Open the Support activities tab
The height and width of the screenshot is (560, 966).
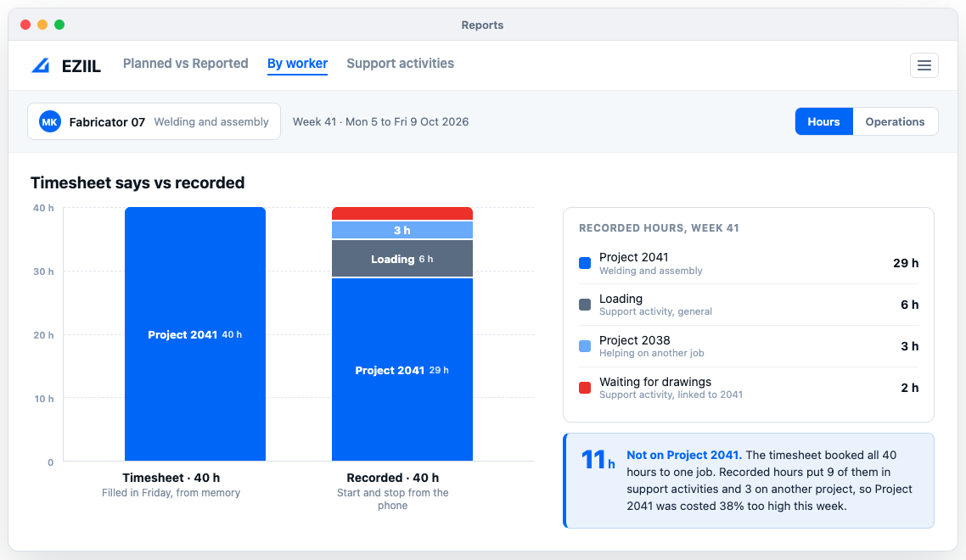pyautogui.click(x=401, y=64)
